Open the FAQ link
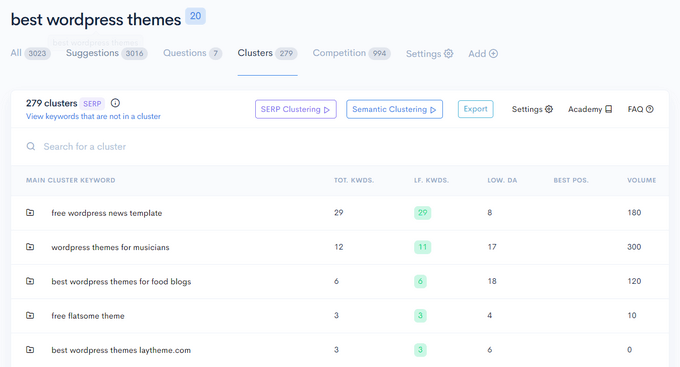This screenshot has width=680, height=367. tap(641, 109)
